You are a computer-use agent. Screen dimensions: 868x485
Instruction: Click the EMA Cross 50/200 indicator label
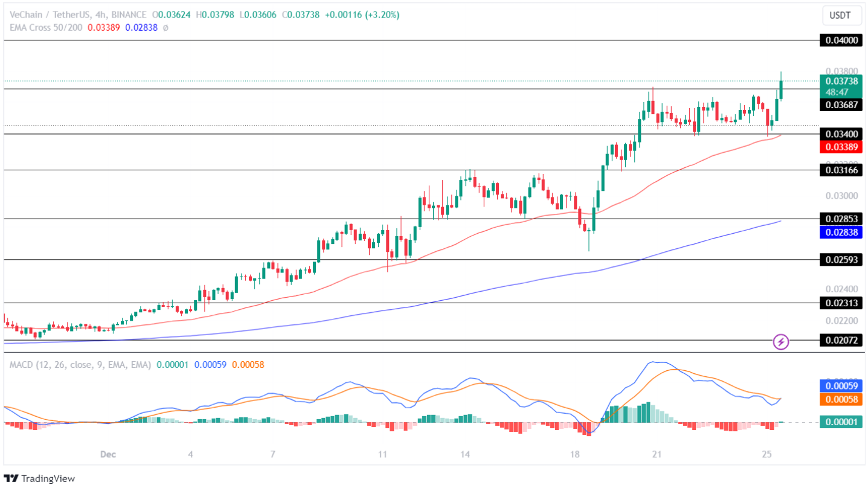pyautogui.click(x=47, y=27)
